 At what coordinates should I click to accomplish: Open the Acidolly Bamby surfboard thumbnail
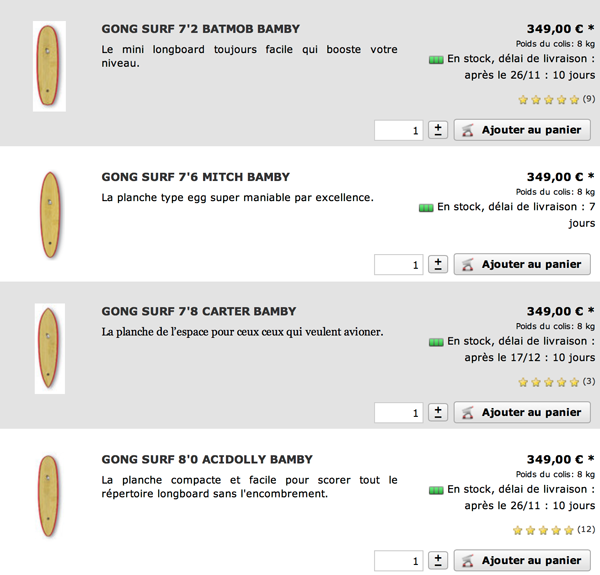[49, 496]
